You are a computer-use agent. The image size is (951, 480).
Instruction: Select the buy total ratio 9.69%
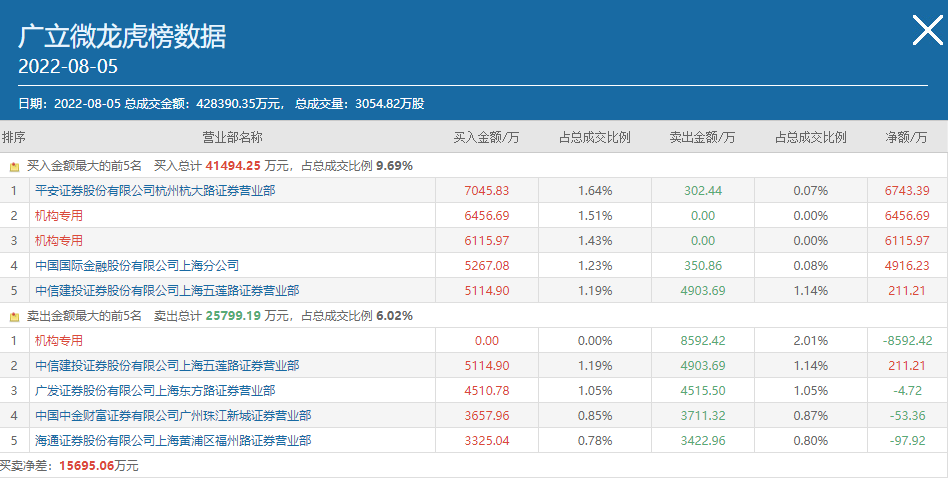[394, 166]
